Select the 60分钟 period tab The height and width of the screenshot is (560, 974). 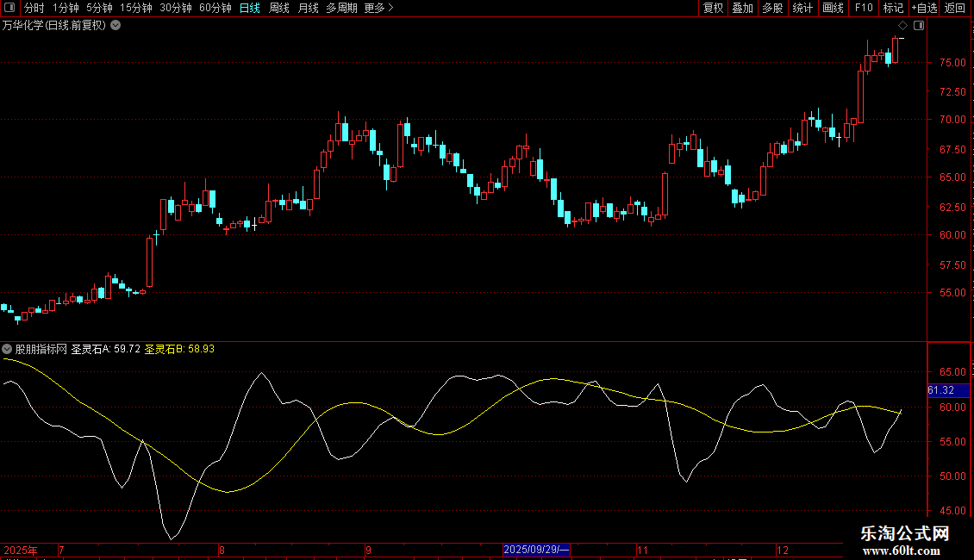pos(215,8)
